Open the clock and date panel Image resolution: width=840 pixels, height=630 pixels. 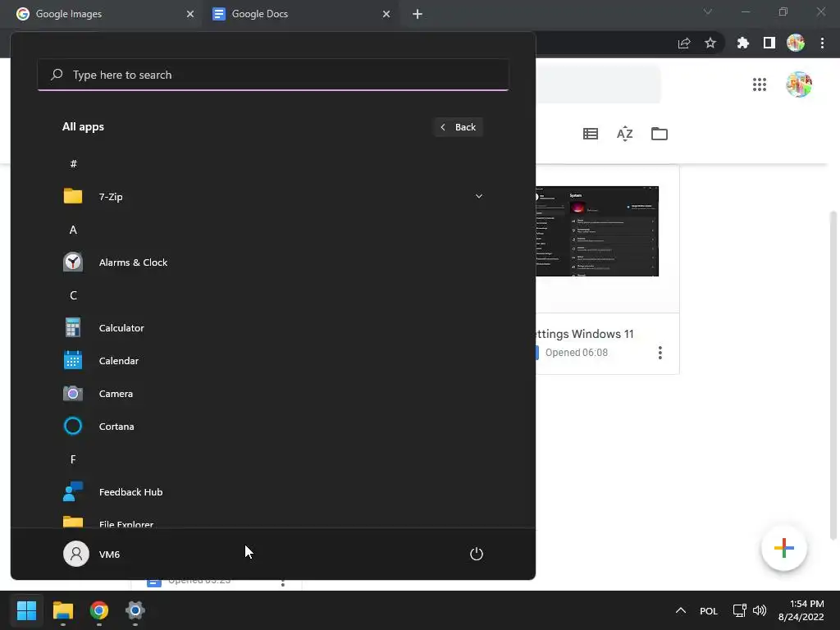(801, 610)
